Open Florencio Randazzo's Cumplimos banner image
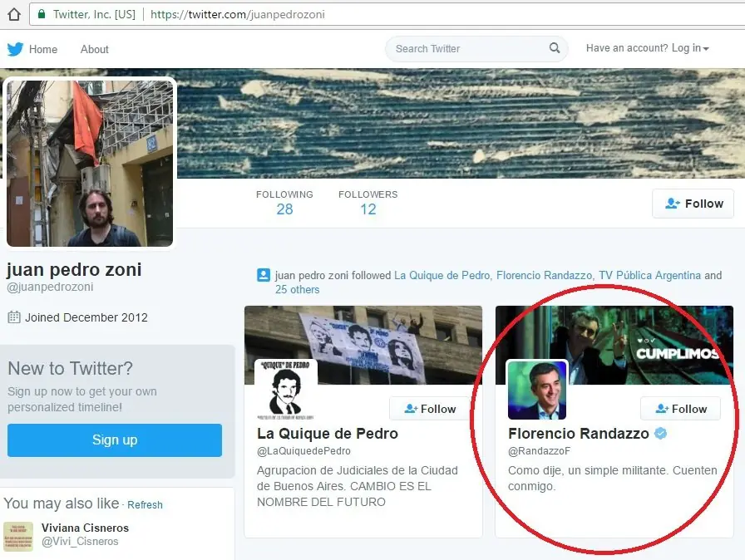The image size is (745, 560). pyautogui.click(x=614, y=345)
